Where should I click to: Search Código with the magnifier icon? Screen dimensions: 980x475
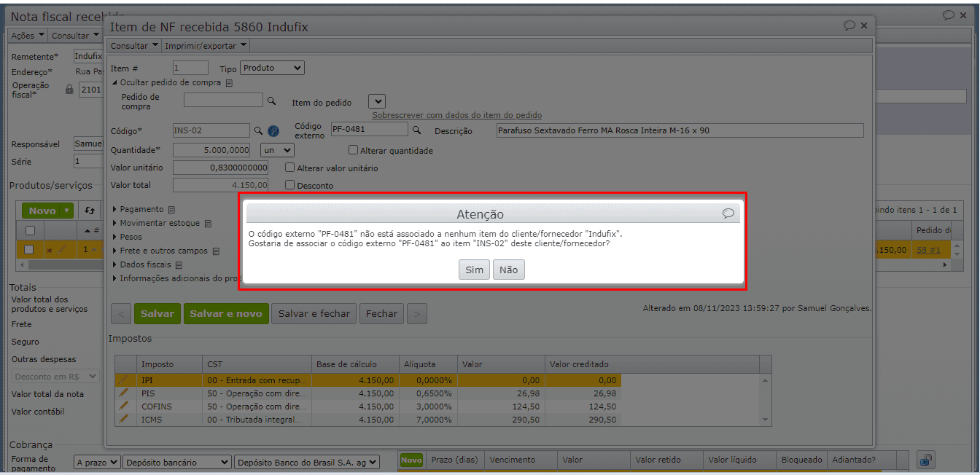point(258,130)
